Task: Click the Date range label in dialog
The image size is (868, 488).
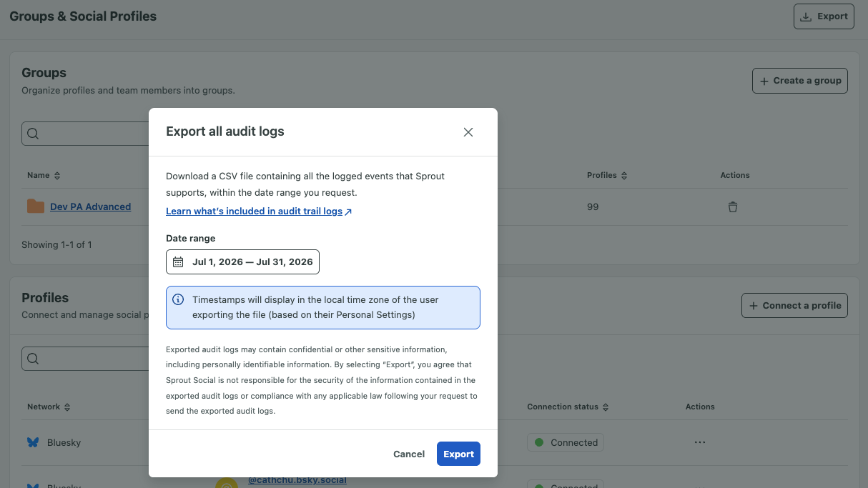Action: point(190,238)
